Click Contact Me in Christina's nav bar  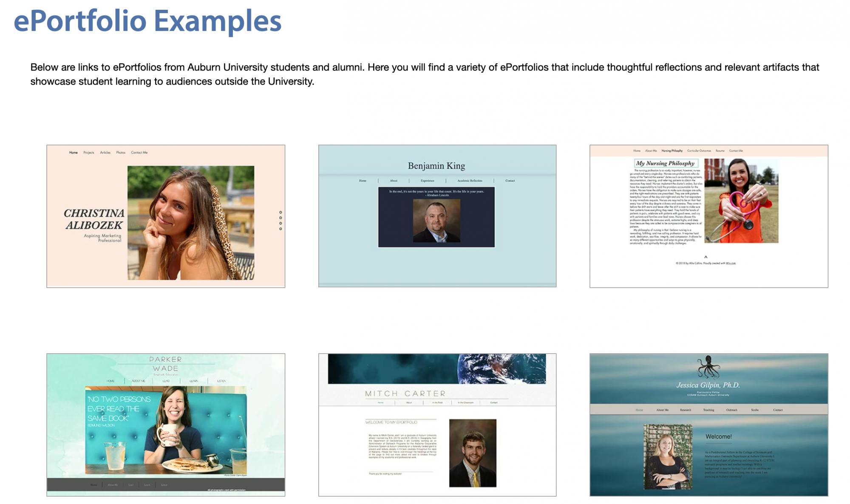click(139, 153)
